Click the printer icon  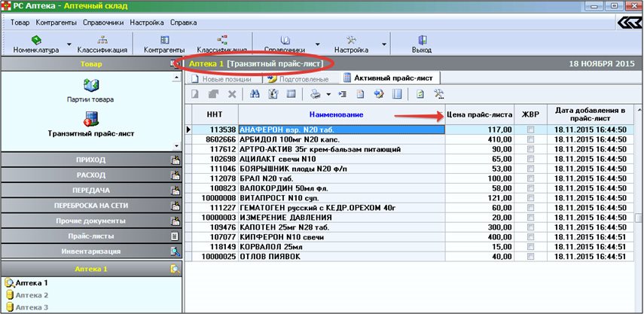tap(316, 94)
